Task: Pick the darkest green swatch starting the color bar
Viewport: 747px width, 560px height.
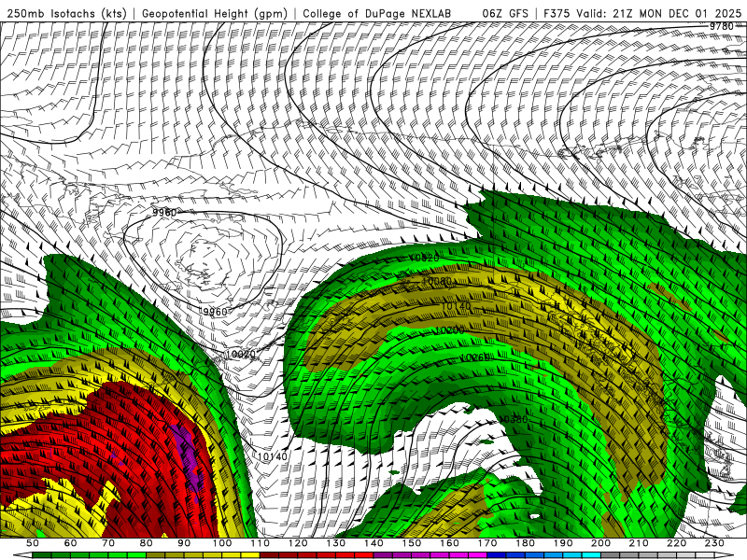Action: tap(42, 555)
